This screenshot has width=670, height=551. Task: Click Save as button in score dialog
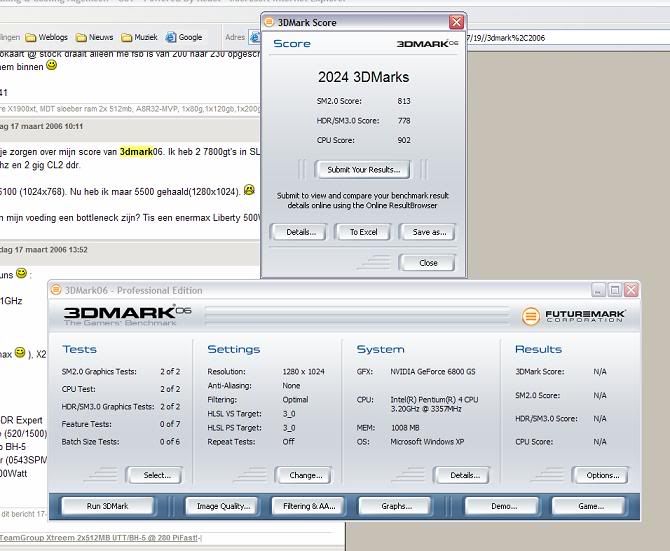tap(427, 232)
